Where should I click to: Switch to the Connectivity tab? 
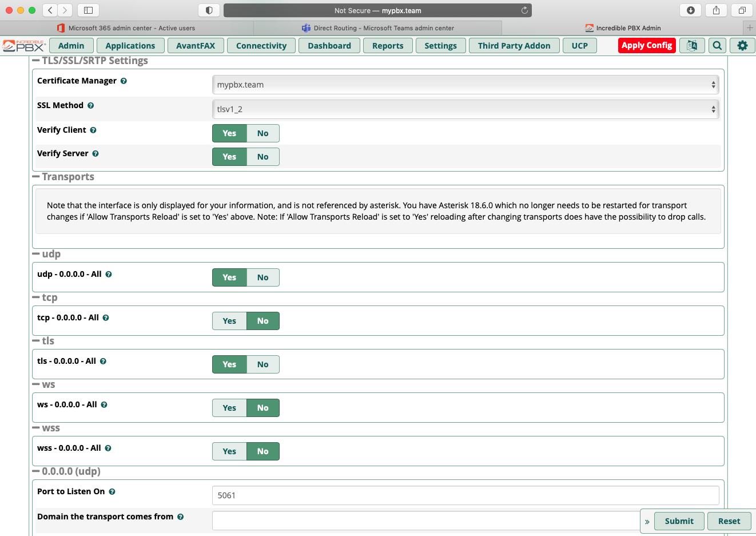261,45
